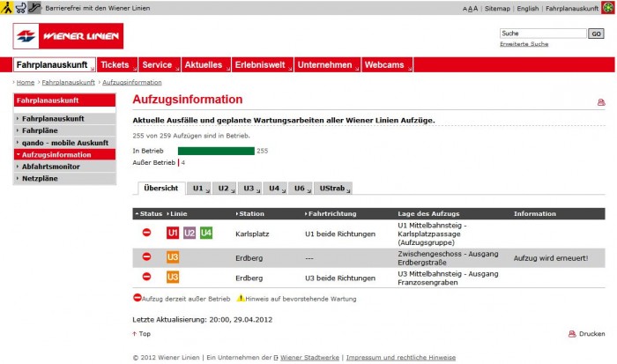Switch to the U3 tab
The width and height of the screenshot is (617, 364).
click(x=249, y=189)
